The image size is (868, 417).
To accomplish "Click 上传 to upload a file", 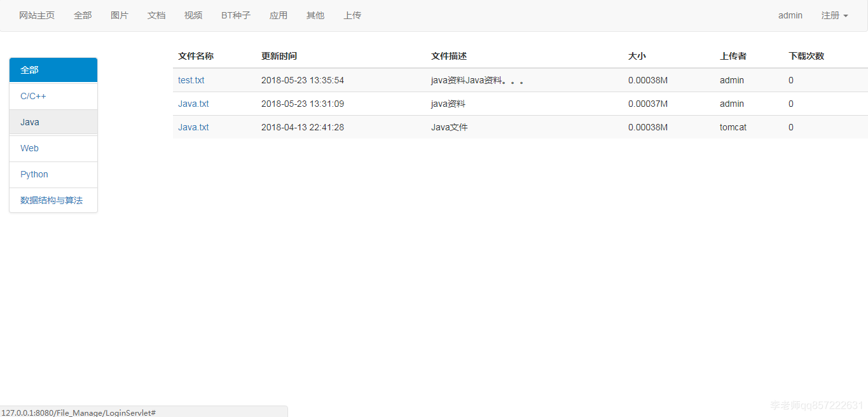I will pyautogui.click(x=352, y=15).
